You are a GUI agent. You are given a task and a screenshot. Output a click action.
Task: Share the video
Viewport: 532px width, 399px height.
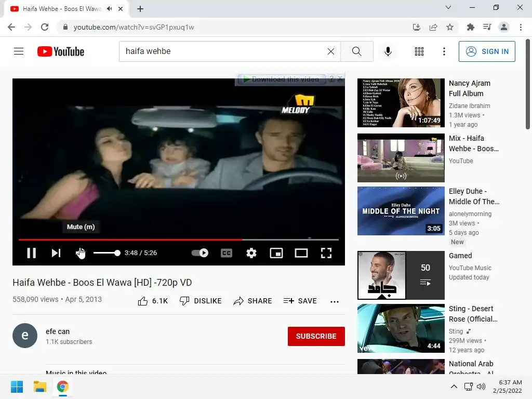click(x=253, y=301)
